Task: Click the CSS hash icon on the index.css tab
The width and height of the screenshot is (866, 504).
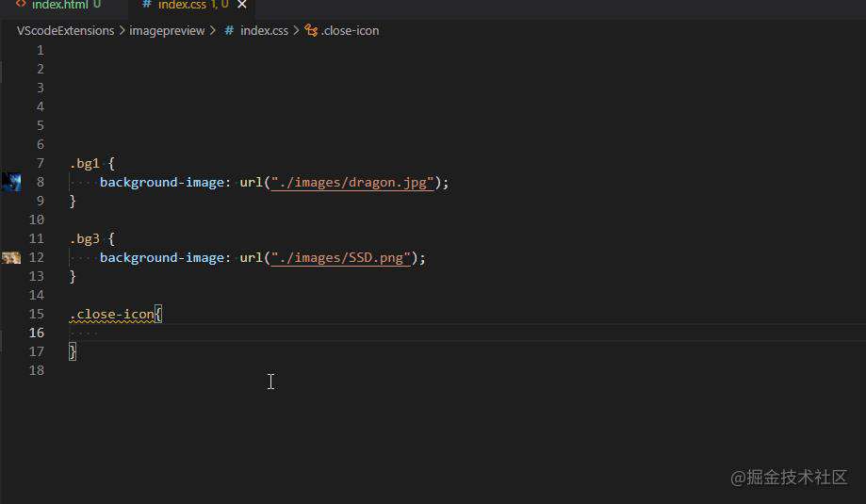Action: [x=147, y=5]
